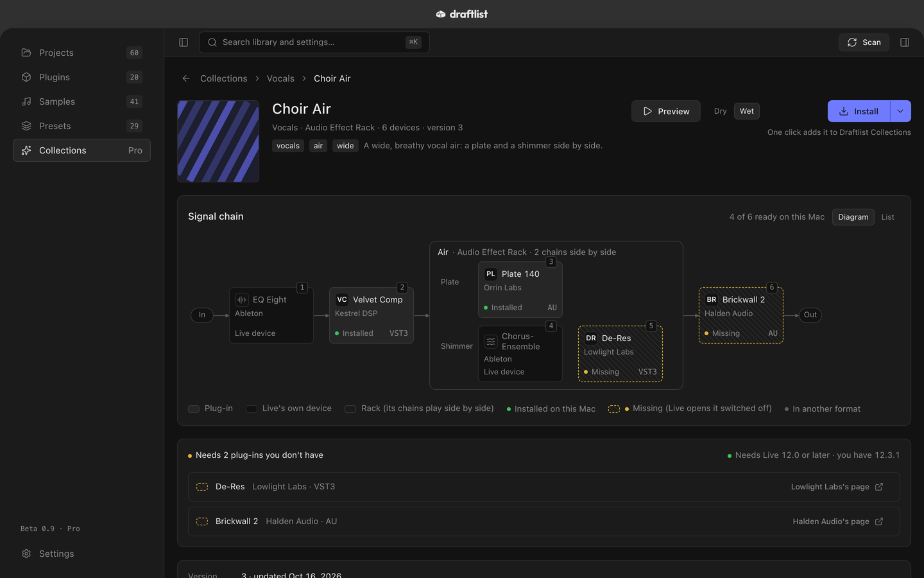Viewport: 924px width, 578px height.
Task: Switch signal chain to Diagram view
Action: click(x=853, y=217)
